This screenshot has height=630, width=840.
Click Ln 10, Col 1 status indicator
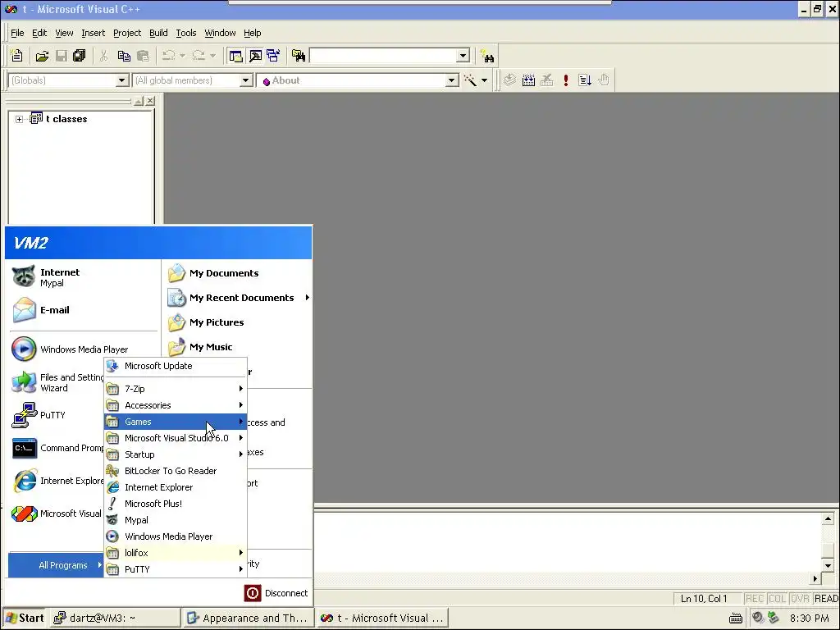pos(704,598)
